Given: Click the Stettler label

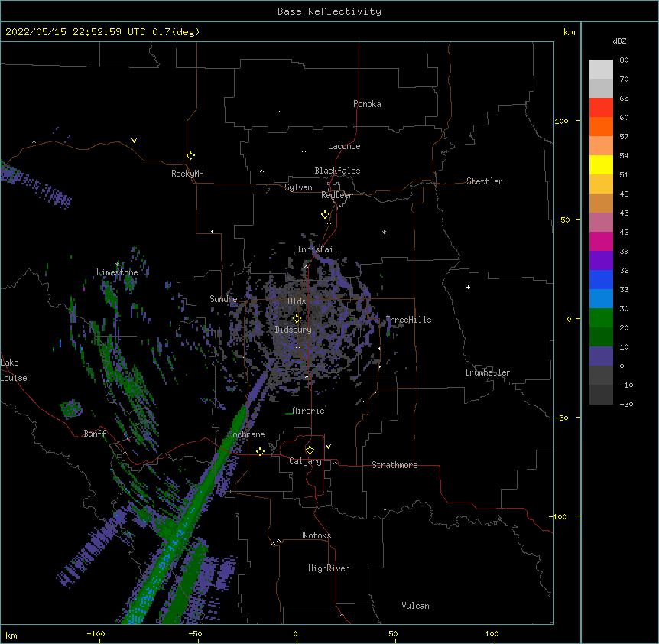Looking at the screenshot, I should 485,181.
